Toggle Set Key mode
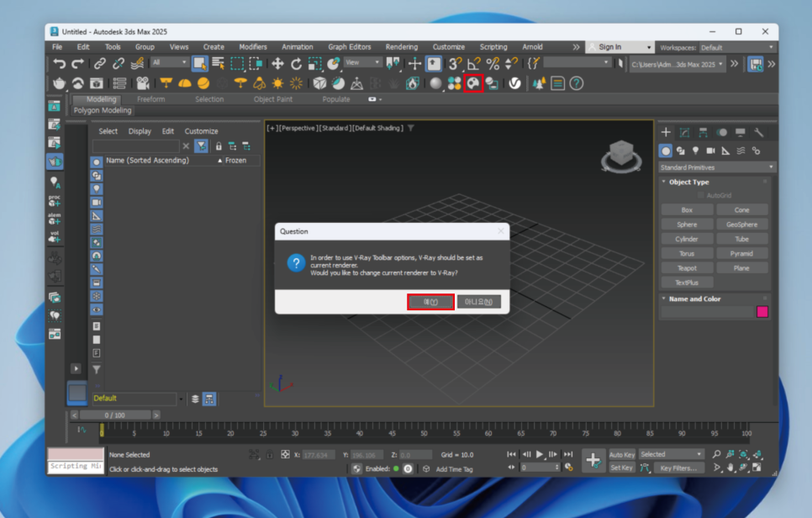812x518 pixels. pyautogui.click(x=621, y=468)
